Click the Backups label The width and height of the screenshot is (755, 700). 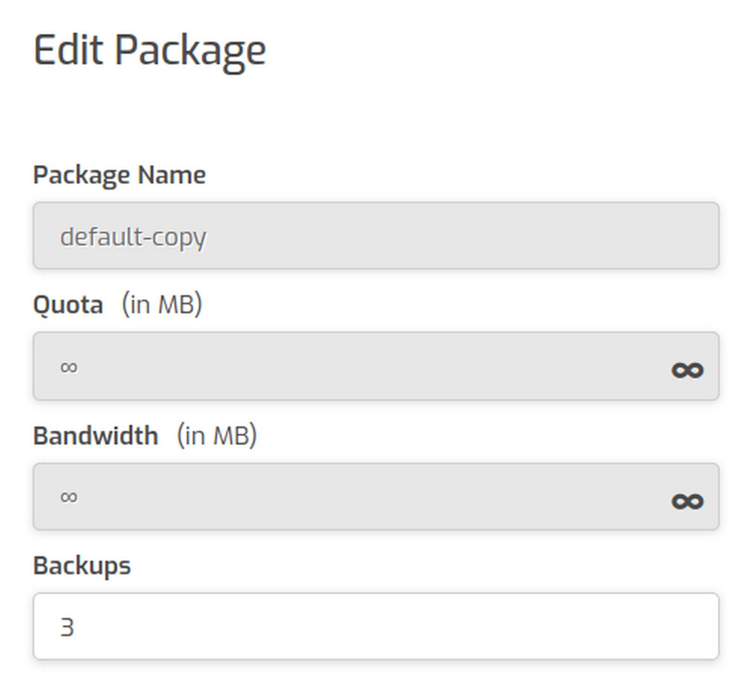click(x=82, y=566)
